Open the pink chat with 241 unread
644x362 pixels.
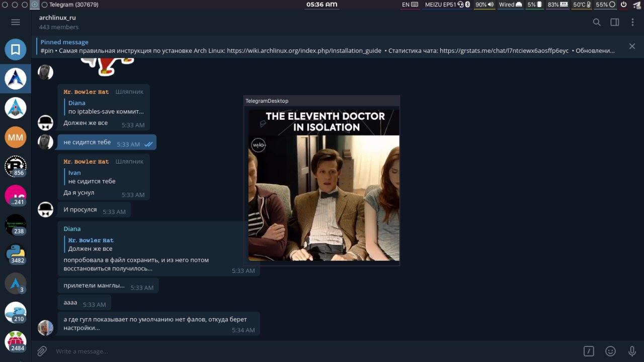coord(16,195)
